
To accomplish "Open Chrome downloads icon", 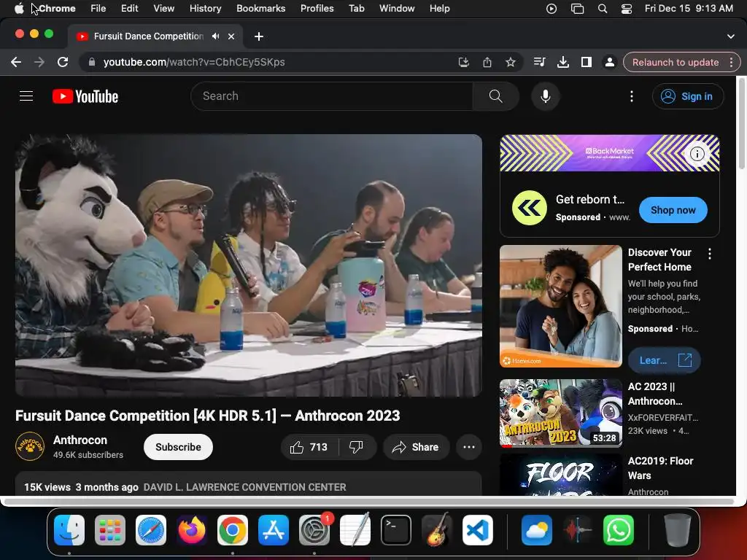I will point(563,62).
